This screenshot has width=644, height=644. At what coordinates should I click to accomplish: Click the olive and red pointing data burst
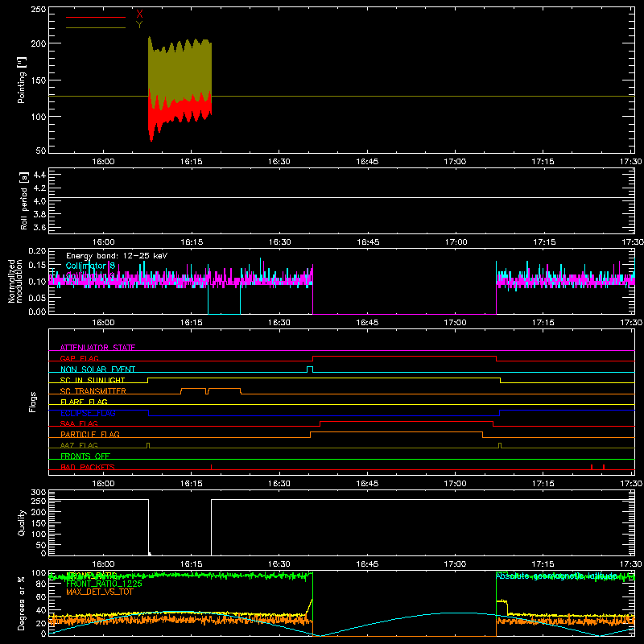tap(180, 89)
